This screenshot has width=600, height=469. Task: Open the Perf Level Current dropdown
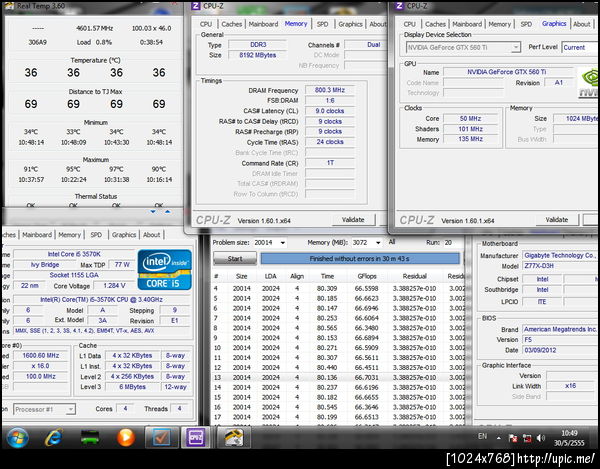click(580, 47)
